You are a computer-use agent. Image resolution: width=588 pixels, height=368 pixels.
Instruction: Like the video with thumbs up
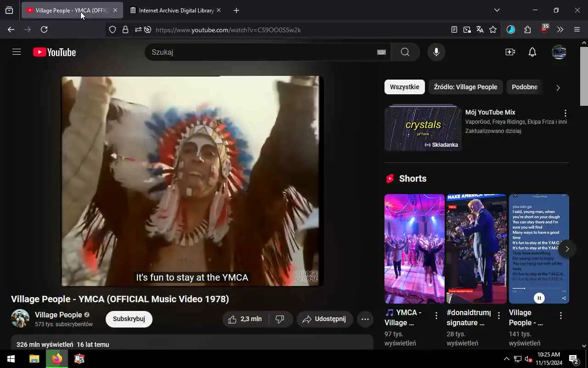[x=246, y=319]
